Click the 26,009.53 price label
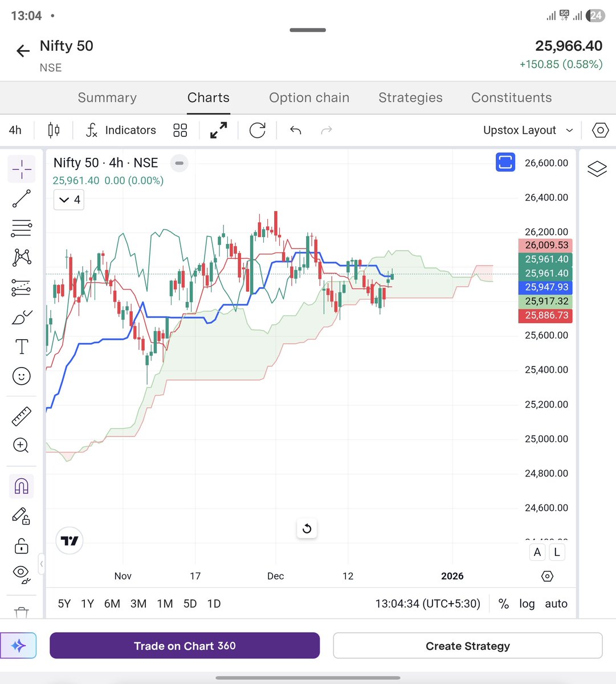This screenshot has width=616, height=684. click(545, 245)
